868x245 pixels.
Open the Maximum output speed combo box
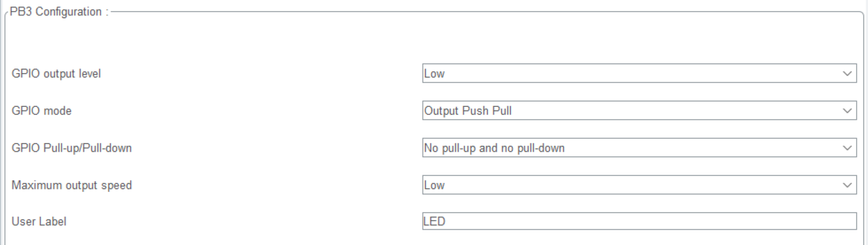coord(639,185)
